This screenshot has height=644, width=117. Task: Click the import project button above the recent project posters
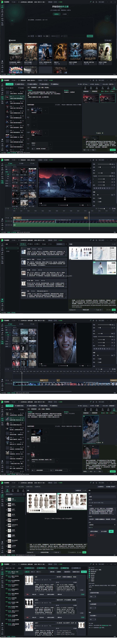pos(108,40)
